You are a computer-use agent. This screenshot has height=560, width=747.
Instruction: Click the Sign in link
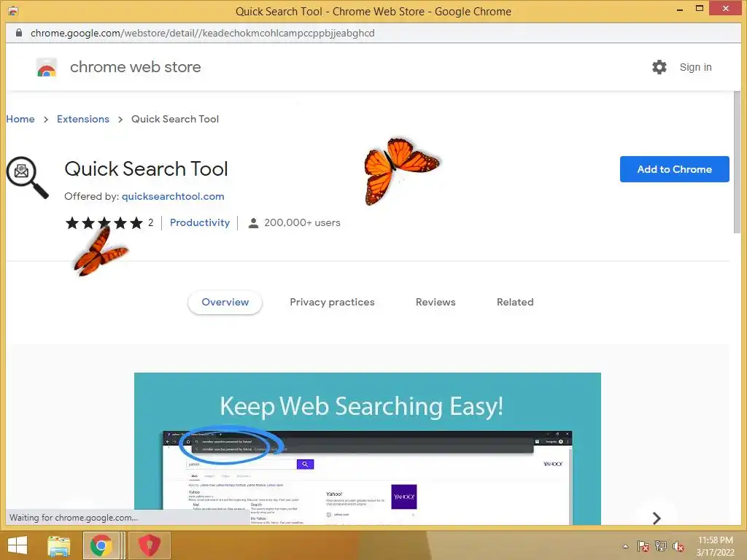[x=695, y=67]
